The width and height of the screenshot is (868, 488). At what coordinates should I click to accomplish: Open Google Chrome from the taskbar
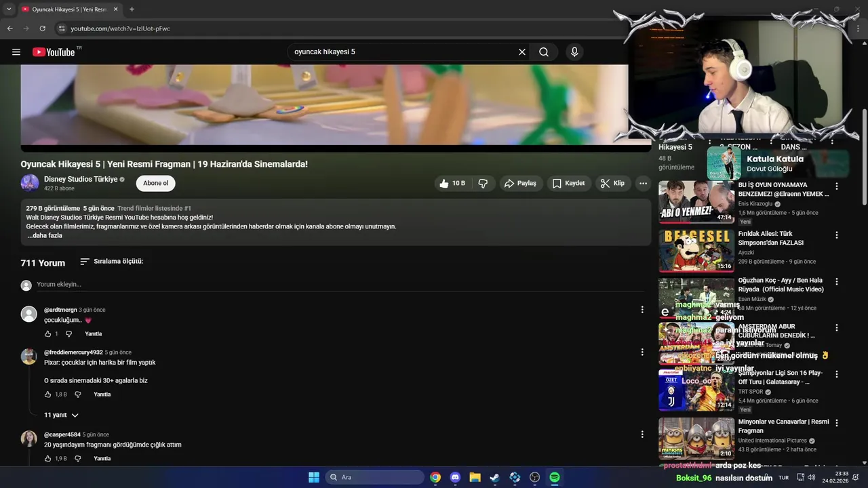click(x=435, y=477)
